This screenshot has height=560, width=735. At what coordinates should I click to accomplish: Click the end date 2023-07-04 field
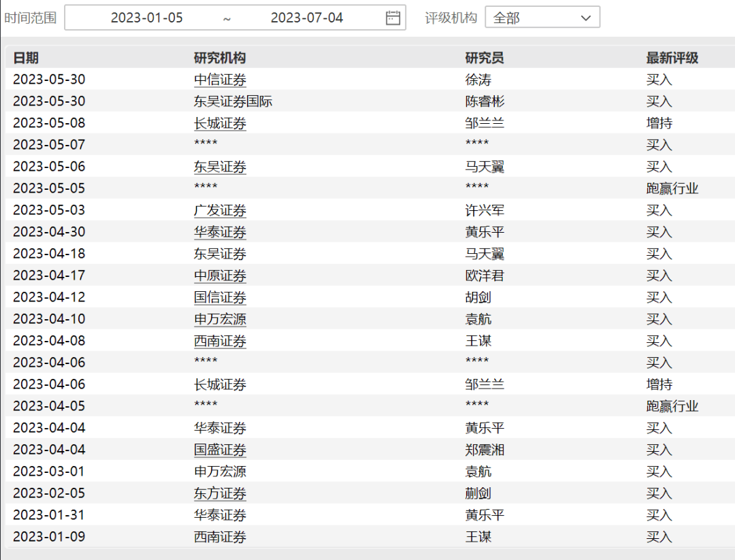point(307,18)
